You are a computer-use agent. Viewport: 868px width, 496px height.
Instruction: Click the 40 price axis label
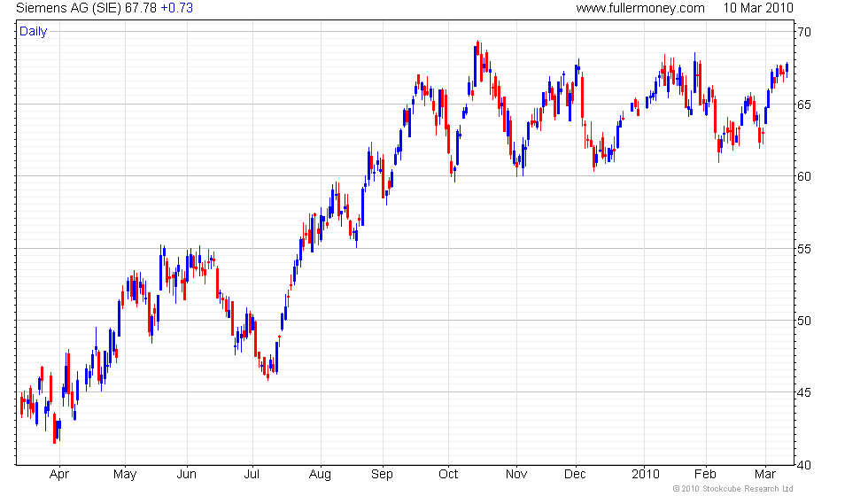(804, 466)
